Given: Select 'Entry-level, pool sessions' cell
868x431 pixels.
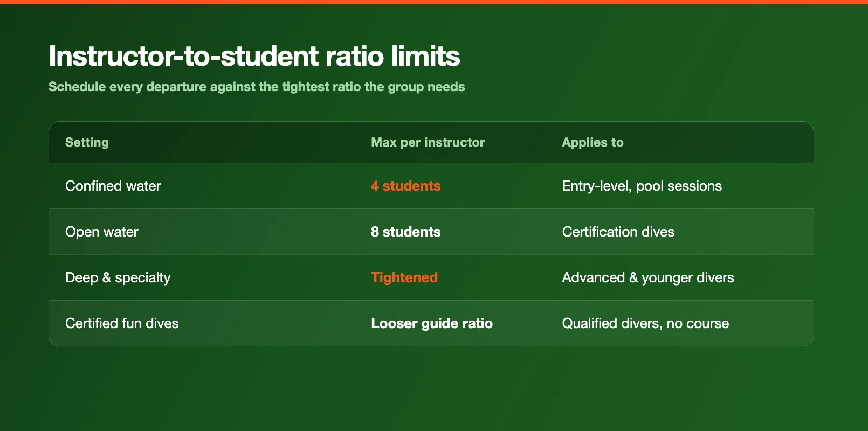Looking at the screenshot, I should pyautogui.click(x=642, y=186).
